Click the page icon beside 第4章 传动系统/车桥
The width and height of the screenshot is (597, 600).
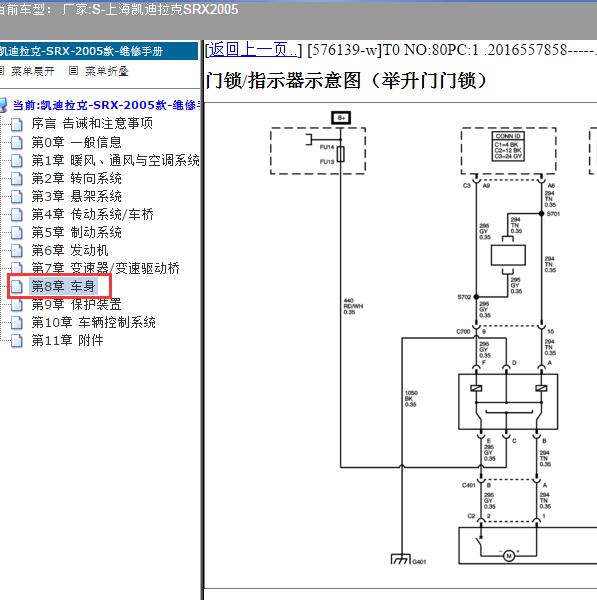click(16, 214)
